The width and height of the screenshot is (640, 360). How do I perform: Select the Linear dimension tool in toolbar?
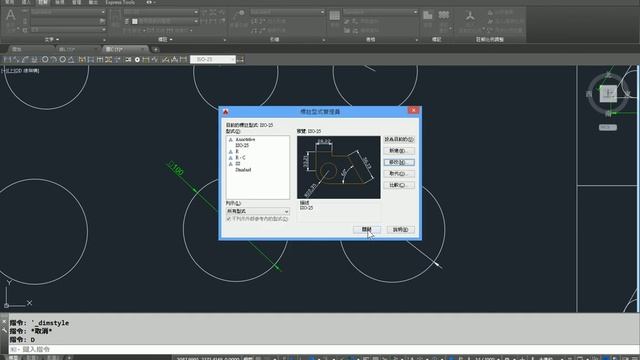click(x=7, y=60)
